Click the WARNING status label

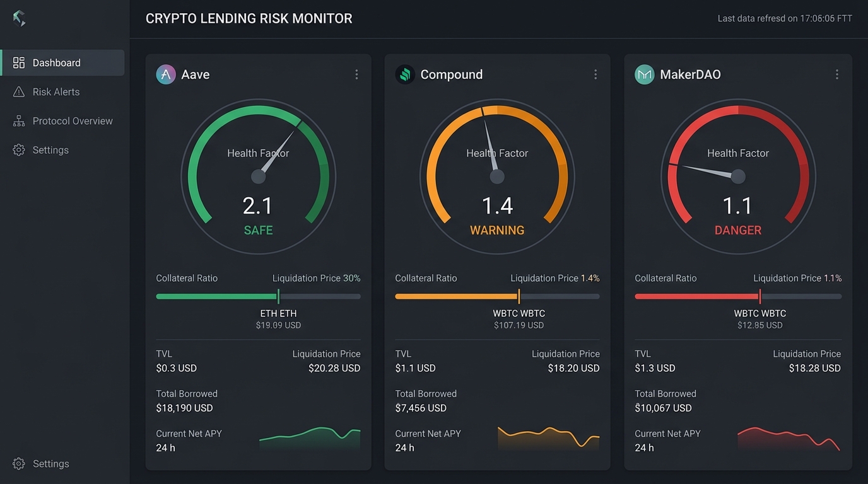pyautogui.click(x=497, y=230)
